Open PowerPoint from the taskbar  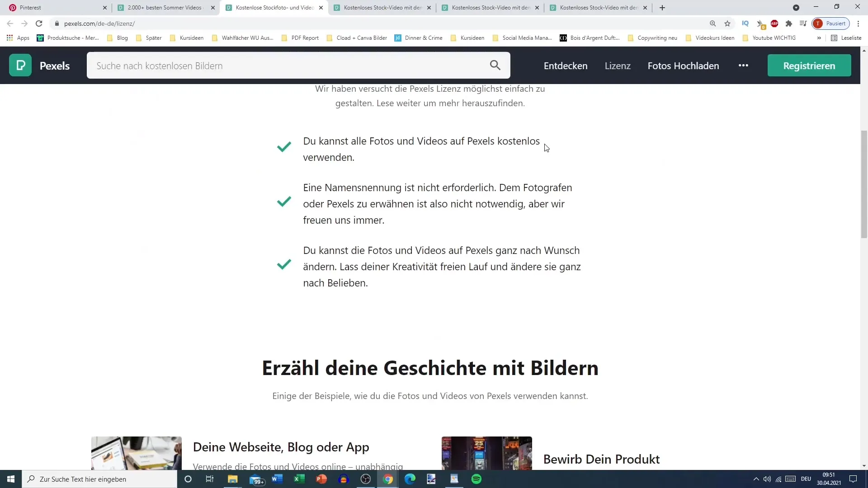click(x=321, y=479)
